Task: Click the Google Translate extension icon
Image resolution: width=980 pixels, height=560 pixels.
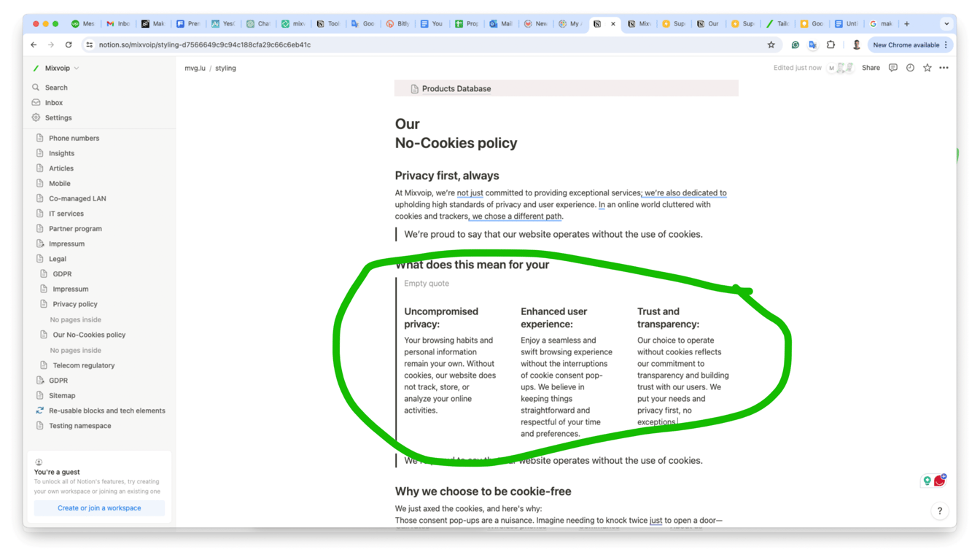Action: tap(813, 44)
